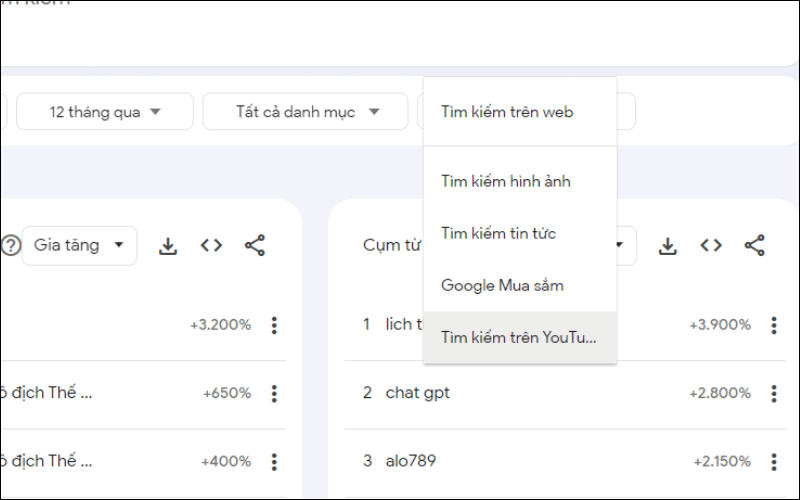
Task: Open embed code for the right panel
Action: [x=711, y=245]
